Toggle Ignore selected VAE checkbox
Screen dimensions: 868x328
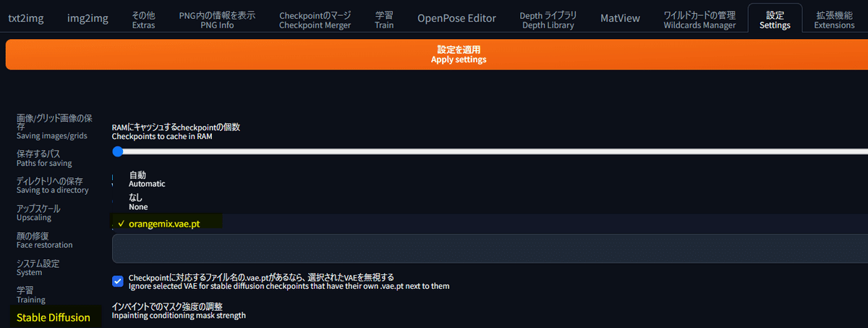point(118,281)
